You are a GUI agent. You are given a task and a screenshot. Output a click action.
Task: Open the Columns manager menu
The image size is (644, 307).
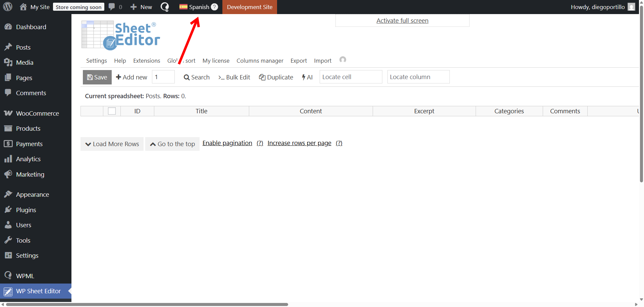pyautogui.click(x=260, y=61)
